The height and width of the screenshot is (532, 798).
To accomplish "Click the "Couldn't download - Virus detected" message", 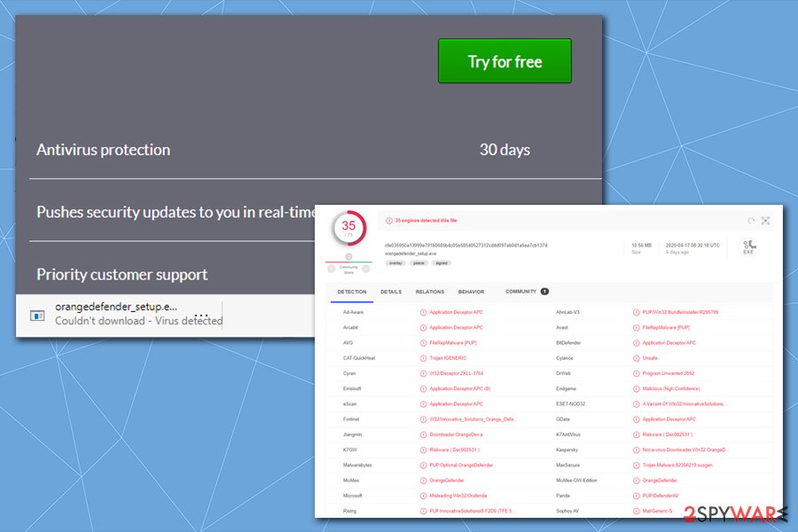I will point(138,321).
